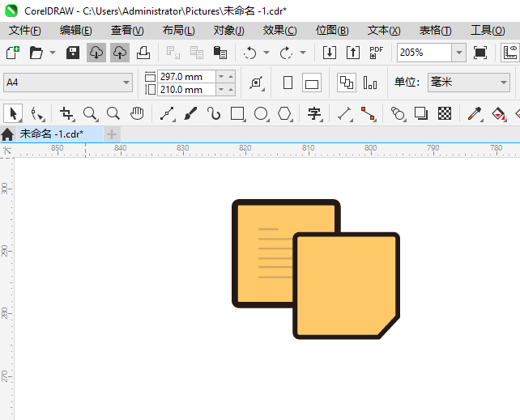Select the Eyedropper tool

(x=475, y=113)
